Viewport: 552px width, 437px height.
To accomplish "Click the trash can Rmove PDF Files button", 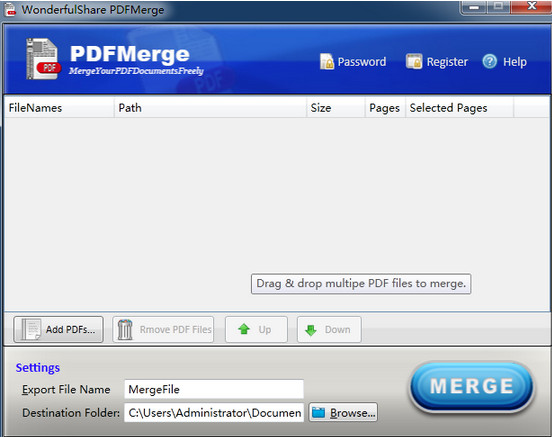I will tap(163, 329).
